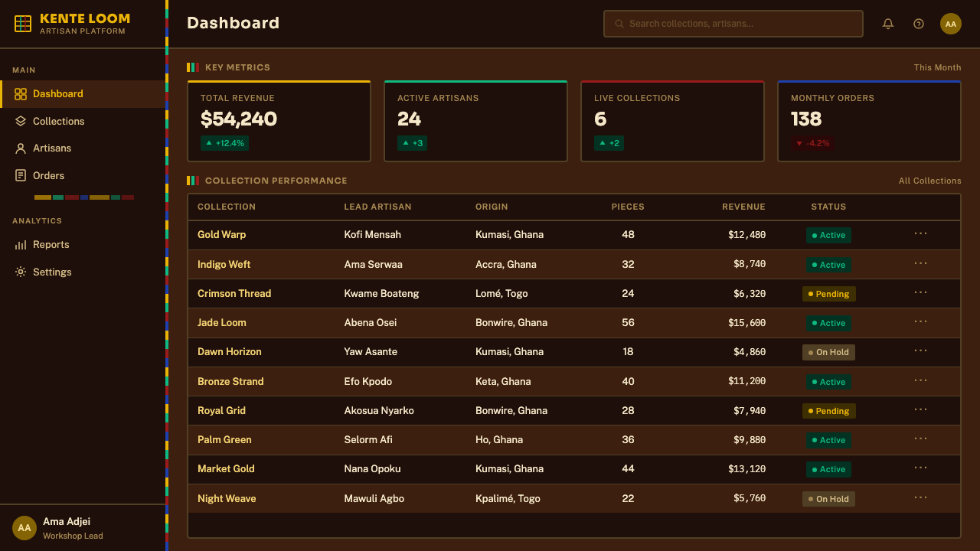
Task: Click the help question mark icon
Action: point(919,24)
